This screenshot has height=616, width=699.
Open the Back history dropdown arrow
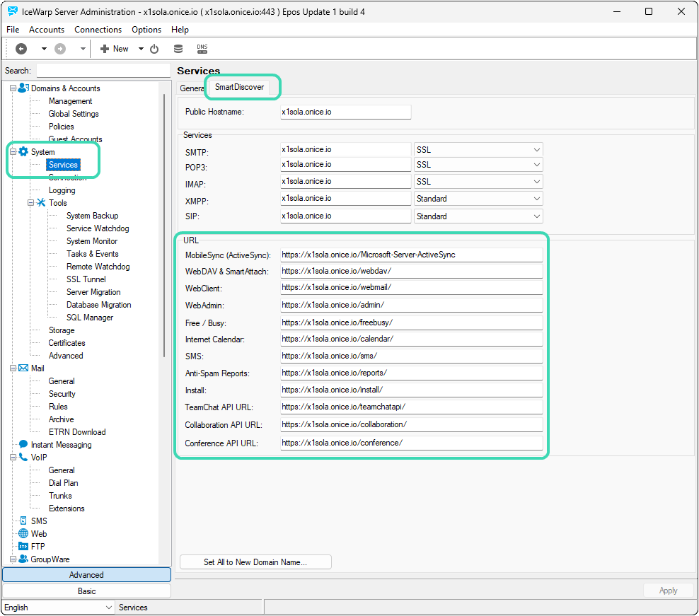pyautogui.click(x=44, y=49)
